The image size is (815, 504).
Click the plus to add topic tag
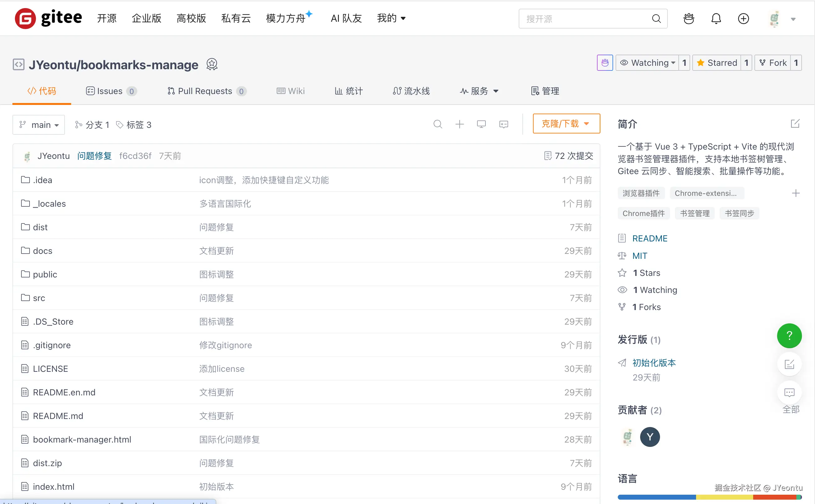pyautogui.click(x=796, y=193)
